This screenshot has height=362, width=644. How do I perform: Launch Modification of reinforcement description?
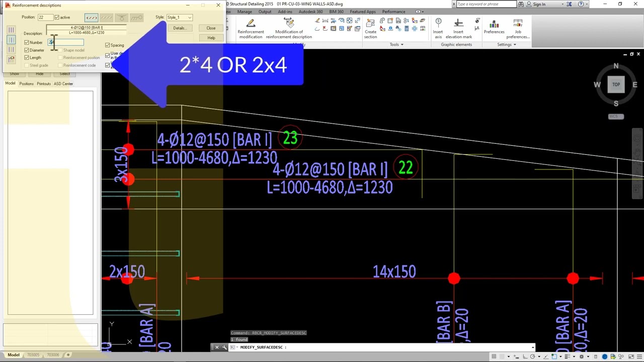[x=289, y=29]
